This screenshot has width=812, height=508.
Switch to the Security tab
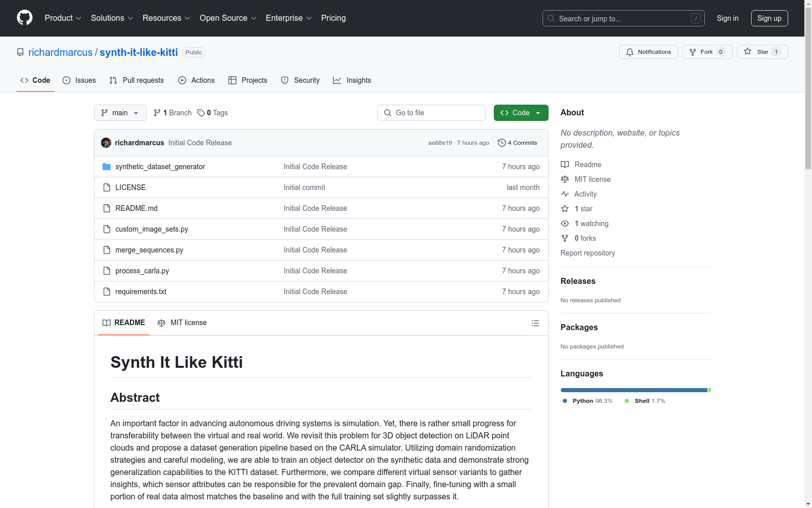pyautogui.click(x=300, y=80)
